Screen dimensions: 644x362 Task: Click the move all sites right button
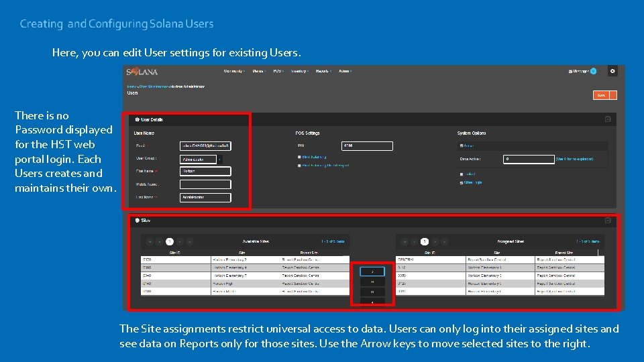point(372,282)
